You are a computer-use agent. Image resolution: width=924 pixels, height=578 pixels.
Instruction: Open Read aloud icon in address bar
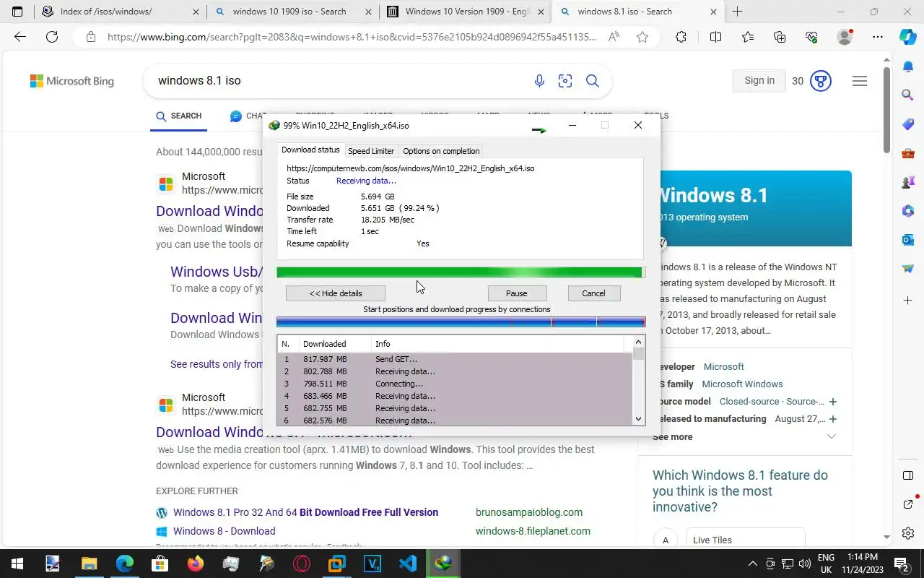point(614,37)
